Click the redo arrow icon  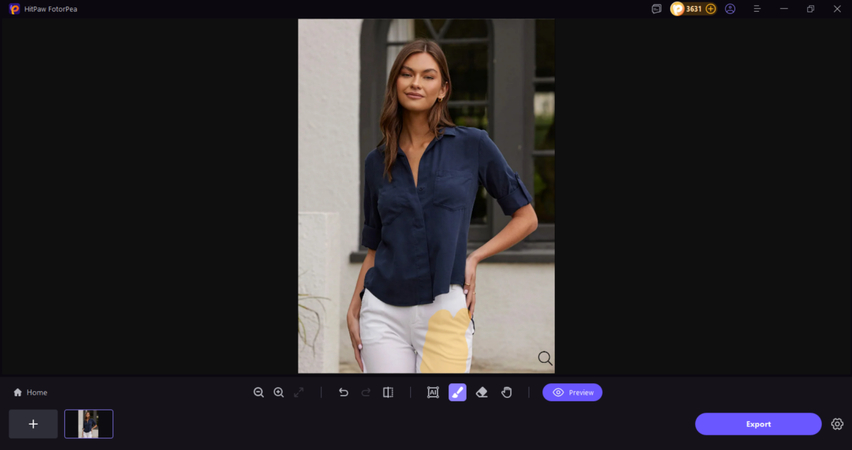click(x=366, y=392)
